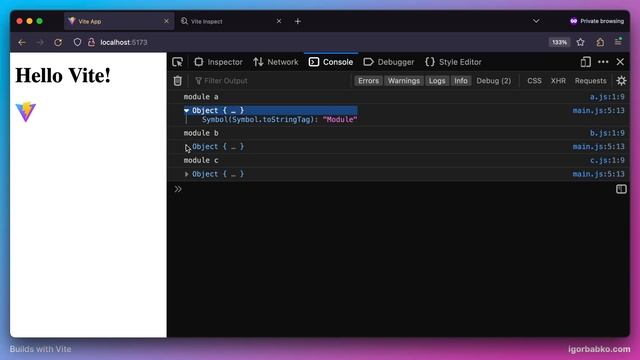Screen dimensions: 640x360
Task: Open the Network panel
Action: pos(276,62)
